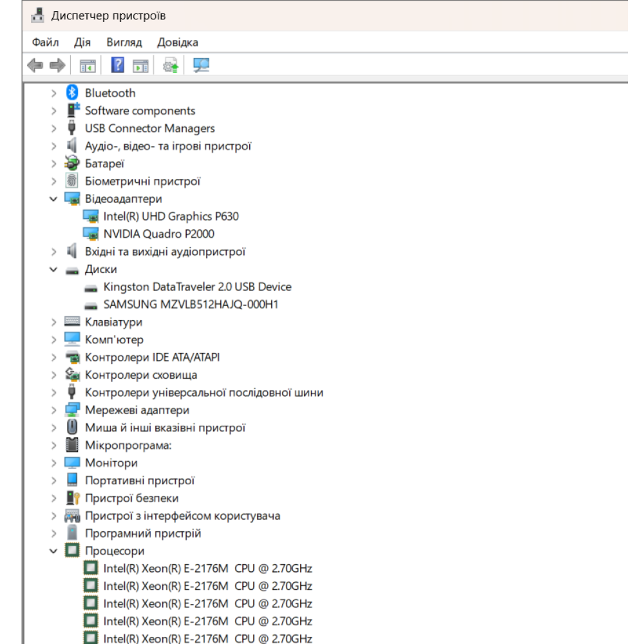Select Kingston DataTraveler 2.0 USB Device
Image resolution: width=644 pixels, height=644 pixels.
coord(197,287)
